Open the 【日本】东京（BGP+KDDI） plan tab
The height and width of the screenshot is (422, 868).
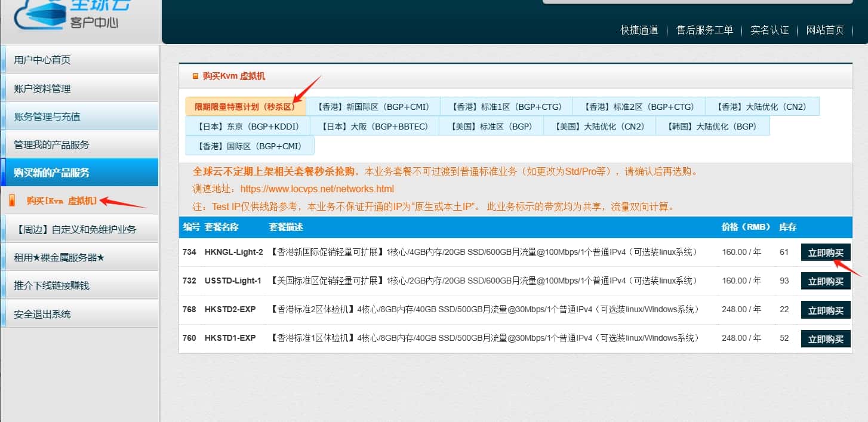pos(250,126)
